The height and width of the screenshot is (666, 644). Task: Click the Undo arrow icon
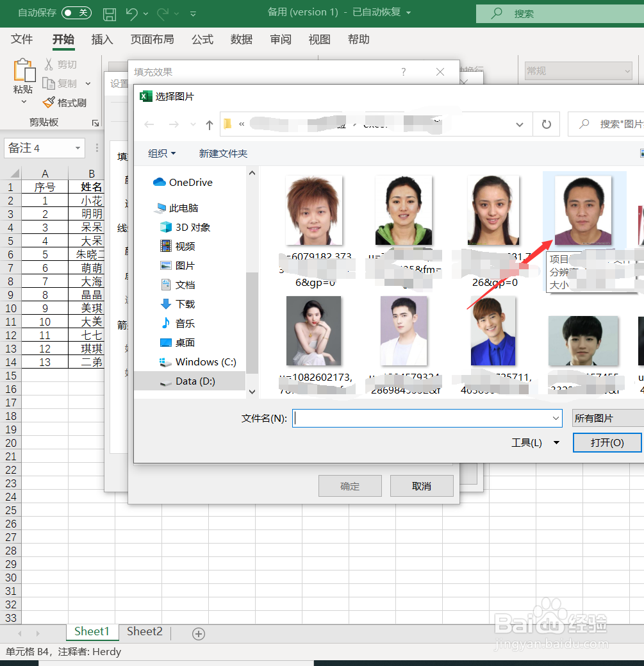click(131, 14)
